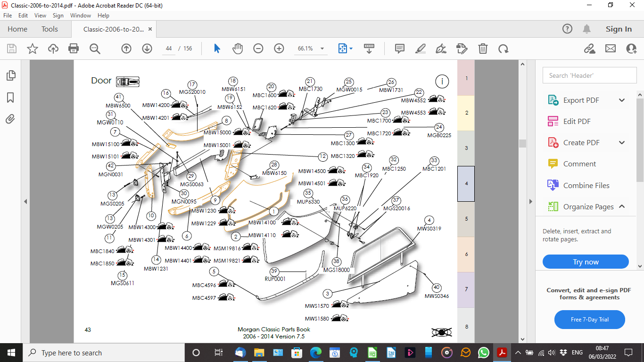Screen dimensions: 644x362
Task: Zoom out with the minus icon
Action: point(258,49)
